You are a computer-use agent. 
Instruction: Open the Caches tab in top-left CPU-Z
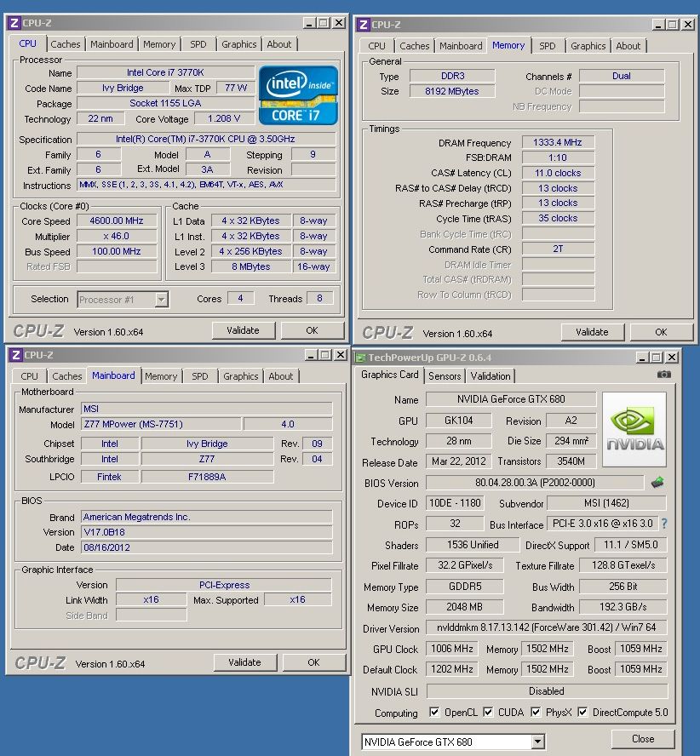(66, 44)
